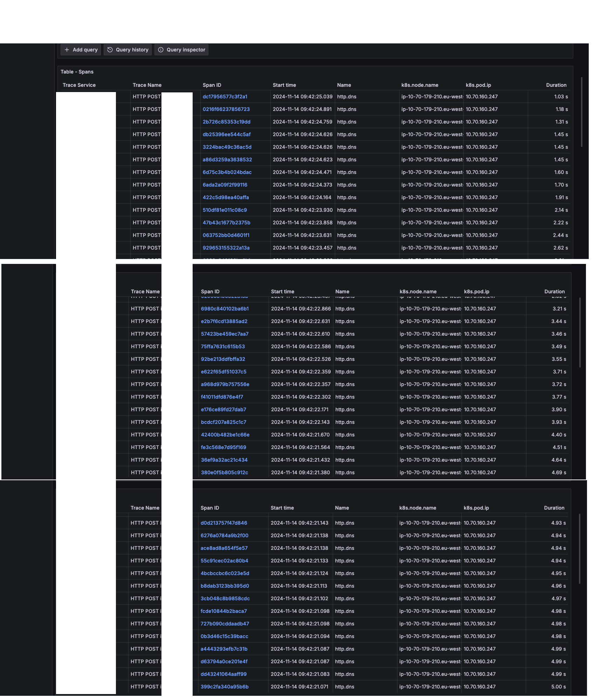Open span dd43241064aaff99
Screen dimensions: 594x700
(x=223, y=674)
